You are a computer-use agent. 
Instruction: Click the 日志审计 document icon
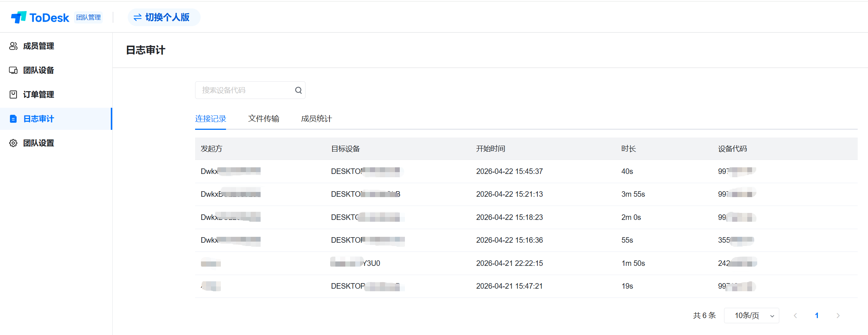[13, 119]
